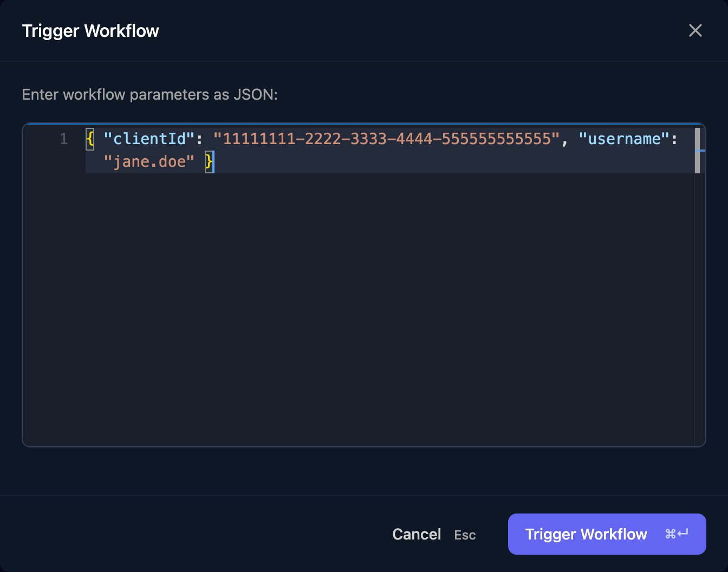The width and height of the screenshot is (728, 572).
Task: Place cursor on "clientId" key
Action: 149,139
